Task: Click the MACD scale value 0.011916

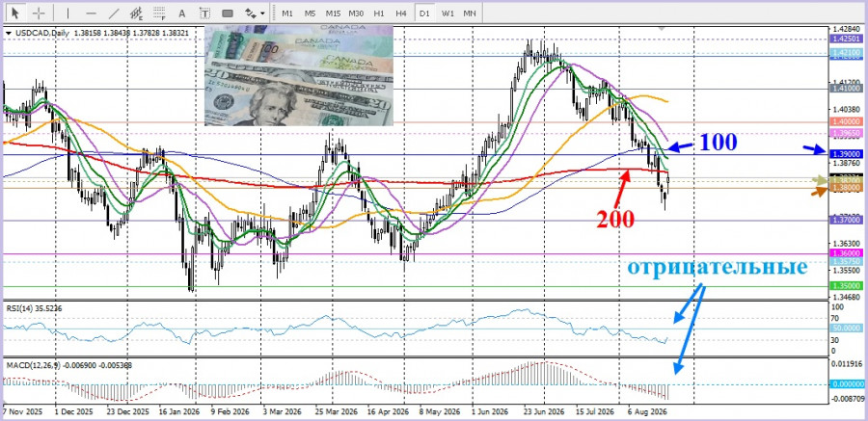Action: pyautogui.click(x=848, y=364)
